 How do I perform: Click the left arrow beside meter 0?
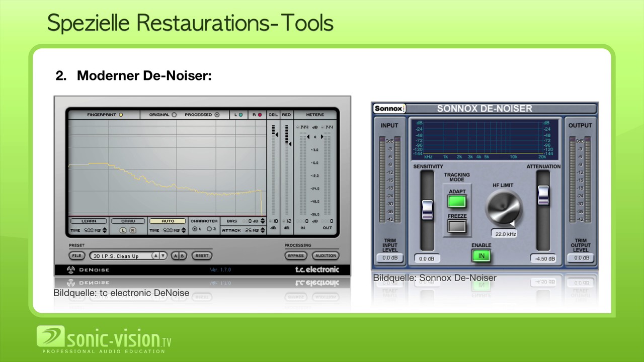pyautogui.click(x=308, y=137)
